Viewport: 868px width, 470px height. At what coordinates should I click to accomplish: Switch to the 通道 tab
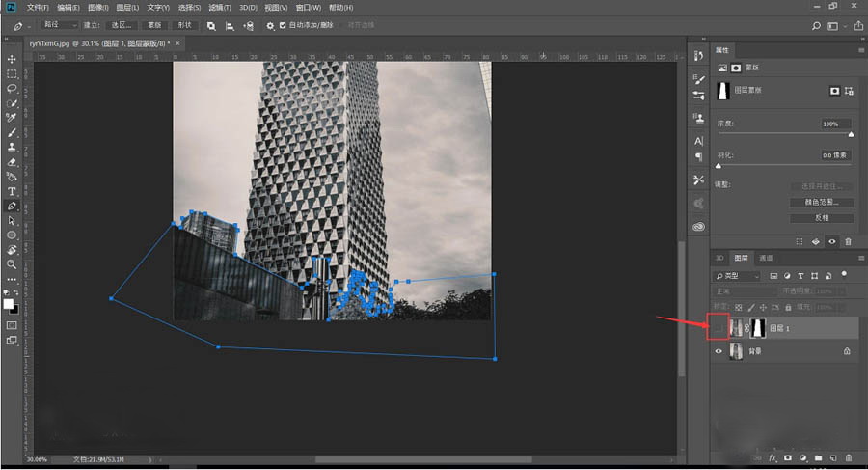(x=765, y=258)
